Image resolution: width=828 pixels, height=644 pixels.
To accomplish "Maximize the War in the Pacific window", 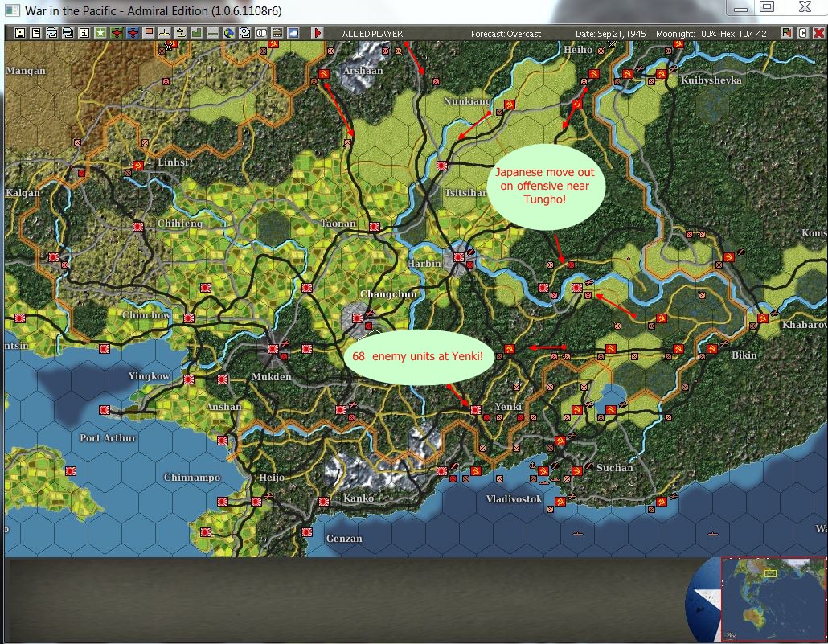I will coord(767,7).
